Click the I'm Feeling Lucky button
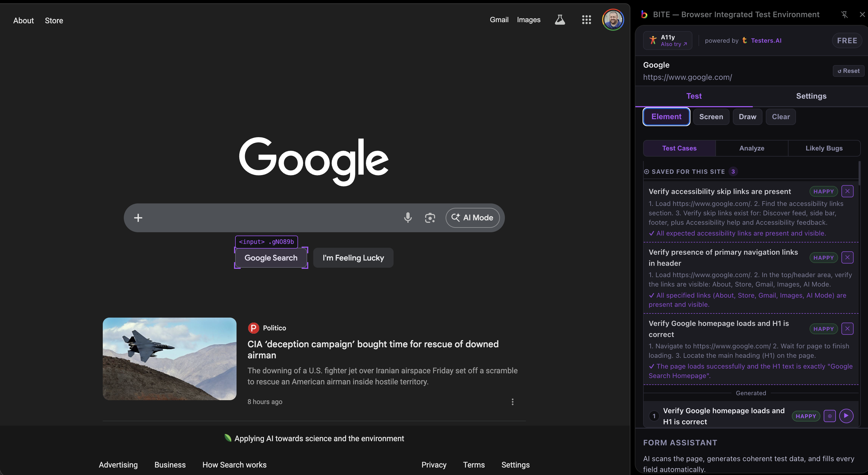The image size is (868, 475). pos(353,257)
